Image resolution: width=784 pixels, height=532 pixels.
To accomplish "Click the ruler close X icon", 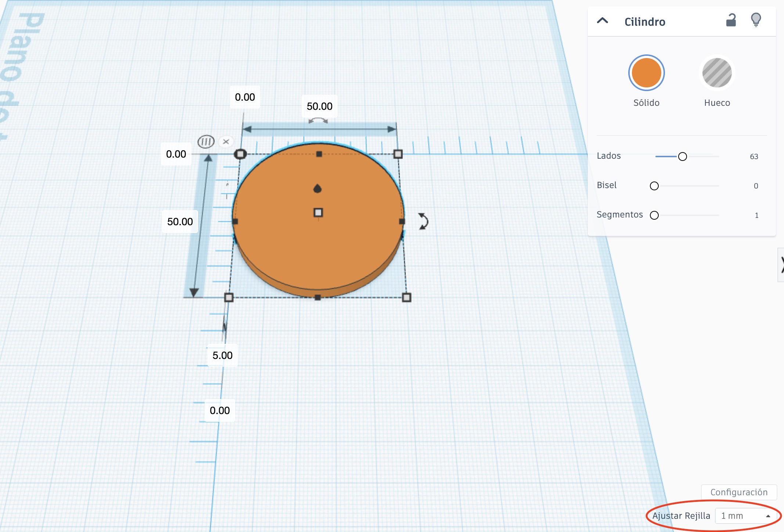I will click(226, 141).
